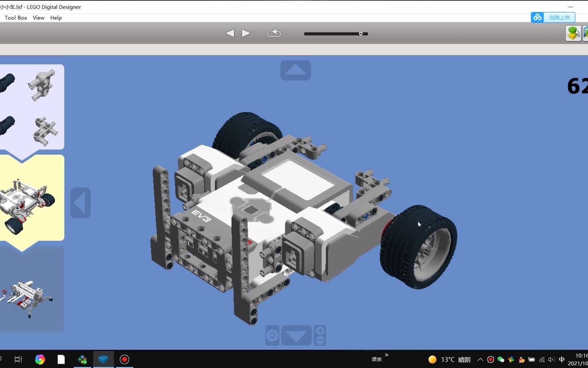This screenshot has width=588, height=368.
Task: Click the cloud upload button 拖拽上传
Action: click(x=553, y=17)
